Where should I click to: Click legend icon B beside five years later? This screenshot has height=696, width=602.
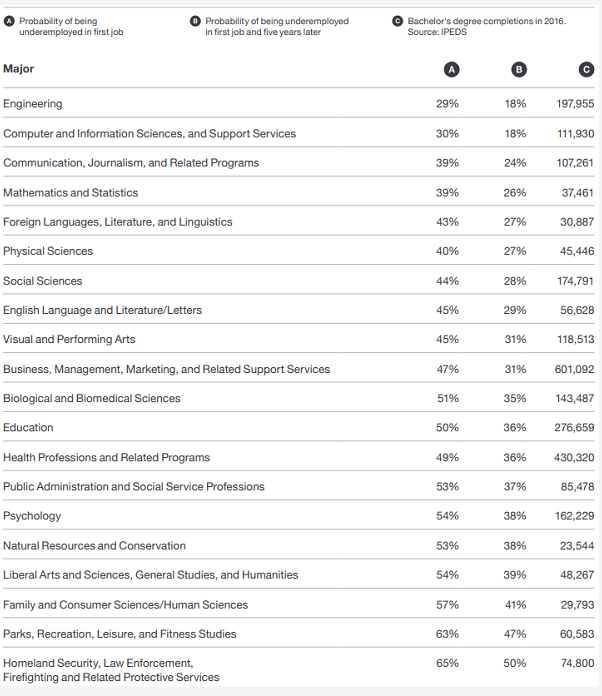click(x=195, y=21)
